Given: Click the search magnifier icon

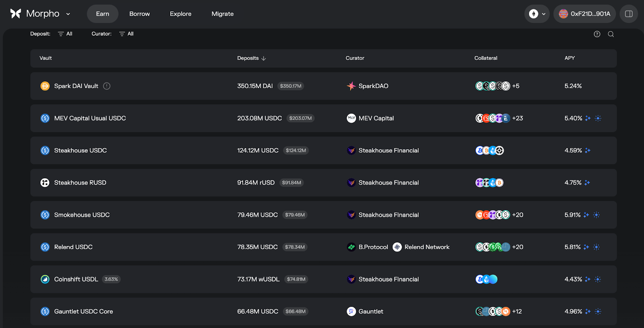Looking at the screenshot, I should [x=611, y=34].
